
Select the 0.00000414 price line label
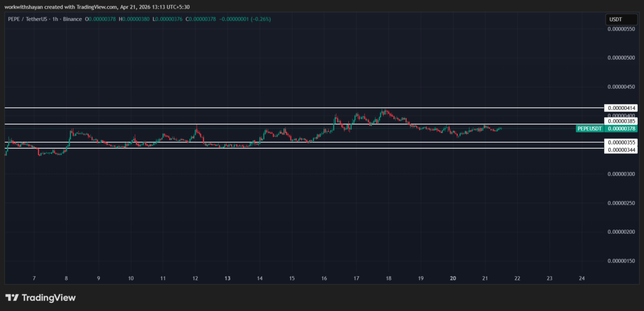click(621, 108)
